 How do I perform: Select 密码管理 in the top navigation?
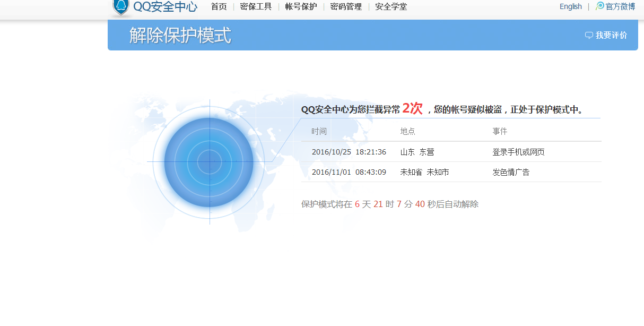(x=346, y=6)
